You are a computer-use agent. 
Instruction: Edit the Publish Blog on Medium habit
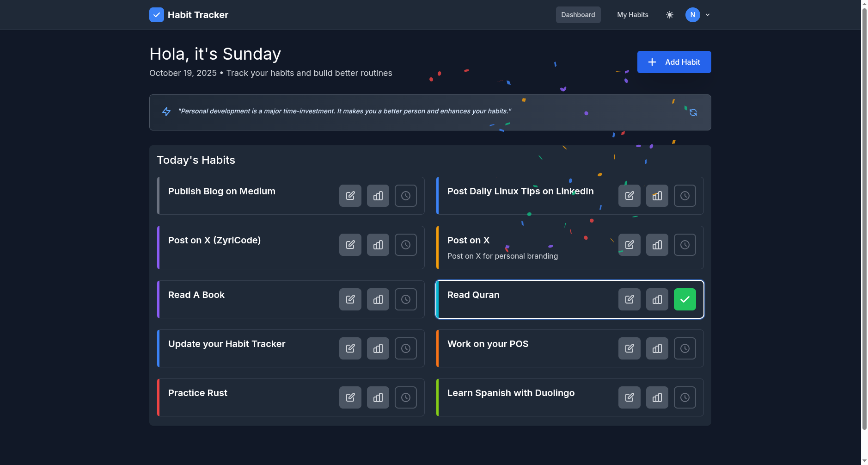[350, 195]
